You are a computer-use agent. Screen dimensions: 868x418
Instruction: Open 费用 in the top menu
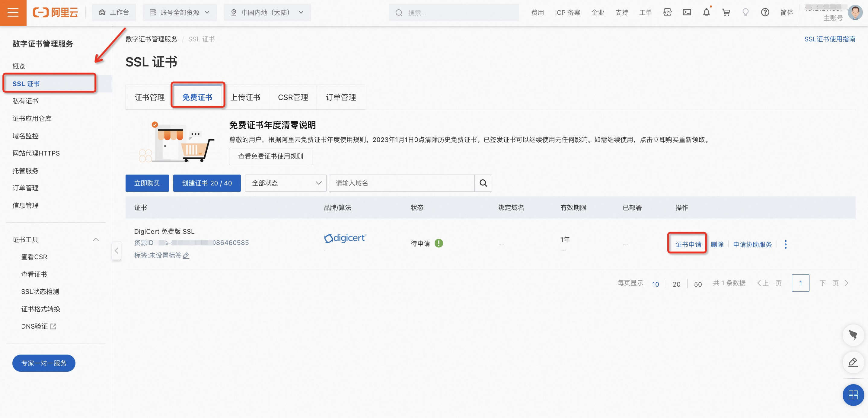pos(538,12)
